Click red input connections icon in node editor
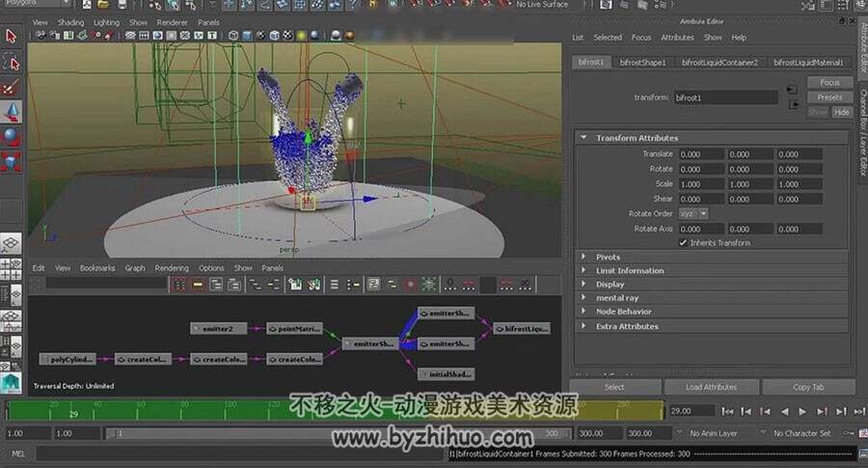 coord(179,285)
